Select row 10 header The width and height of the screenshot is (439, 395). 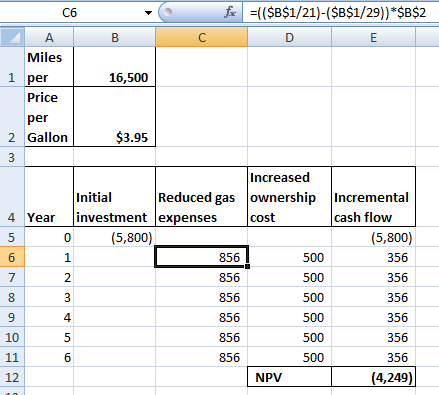pos(12,337)
